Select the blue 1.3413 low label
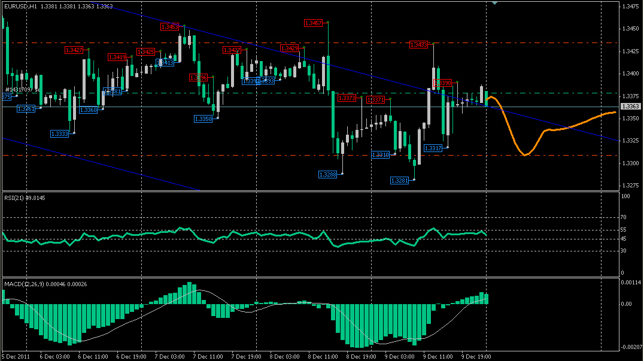Screen dimensions: 644x361 pos(165,63)
